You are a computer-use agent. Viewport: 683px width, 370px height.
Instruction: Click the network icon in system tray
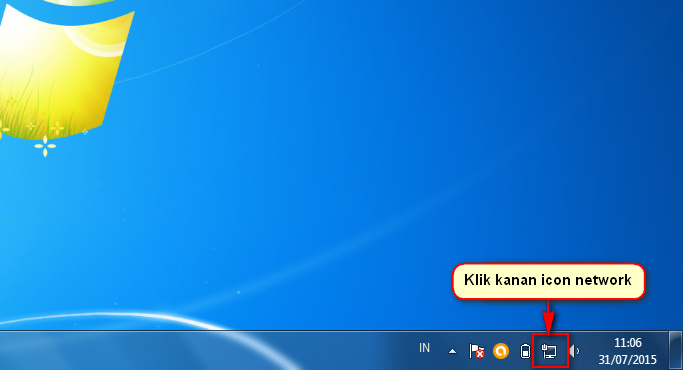coord(549,351)
